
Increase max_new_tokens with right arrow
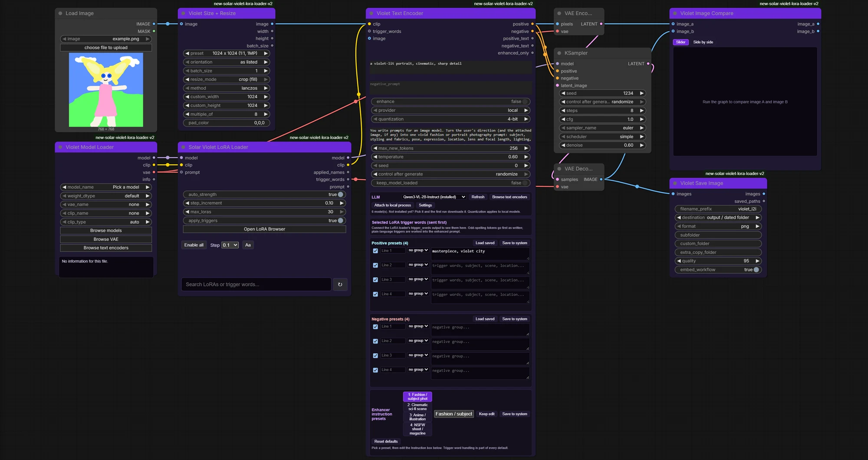coord(526,148)
